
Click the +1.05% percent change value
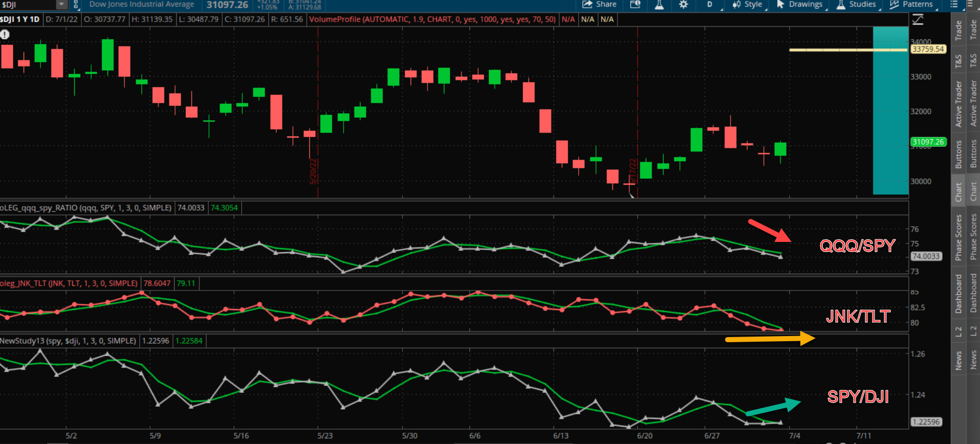[267, 7]
